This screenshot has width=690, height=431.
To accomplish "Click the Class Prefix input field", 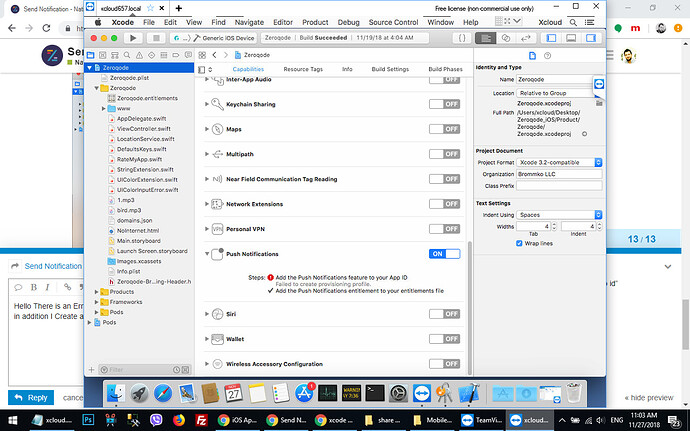I will (x=559, y=186).
